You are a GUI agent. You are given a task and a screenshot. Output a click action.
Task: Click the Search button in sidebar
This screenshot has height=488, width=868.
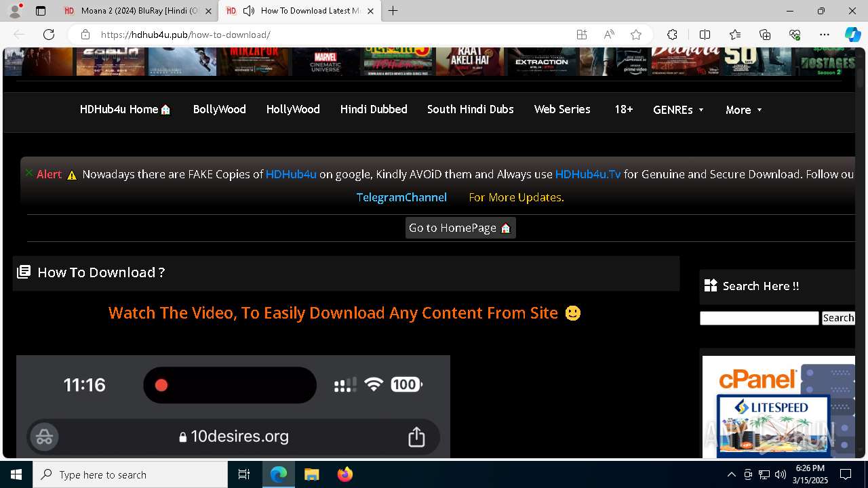click(838, 318)
